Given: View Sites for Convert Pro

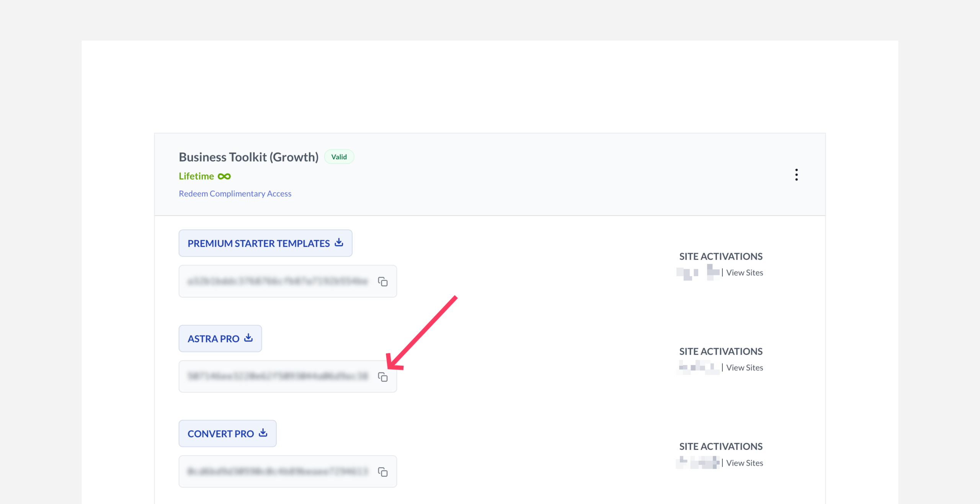Looking at the screenshot, I should [745, 463].
